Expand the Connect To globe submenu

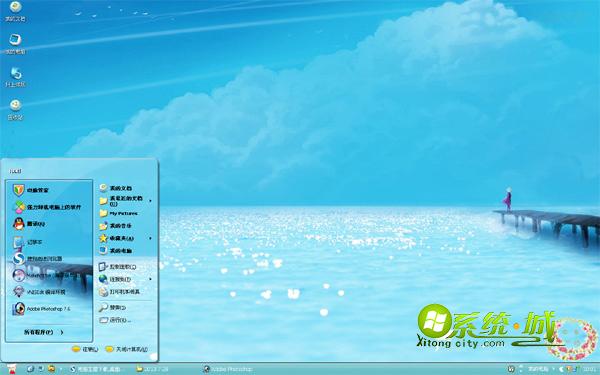point(126,279)
